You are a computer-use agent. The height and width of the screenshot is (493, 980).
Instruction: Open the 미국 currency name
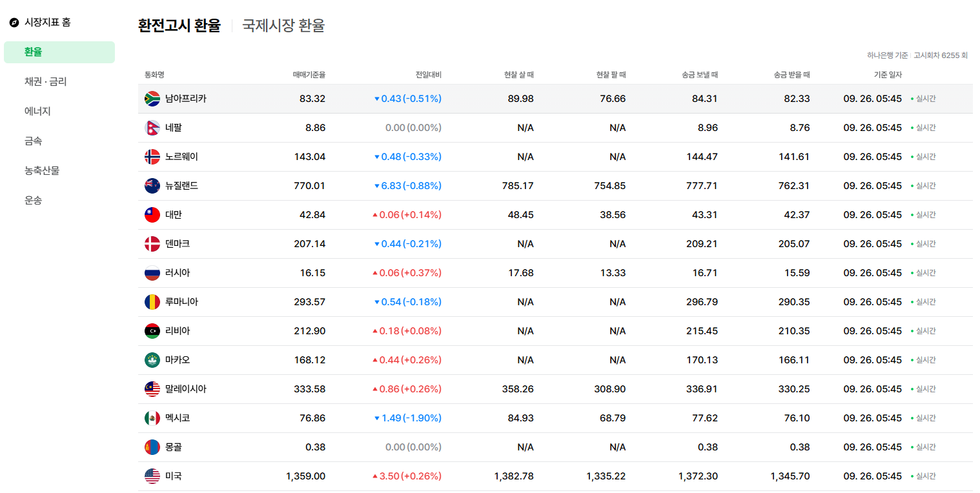click(x=174, y=476)
